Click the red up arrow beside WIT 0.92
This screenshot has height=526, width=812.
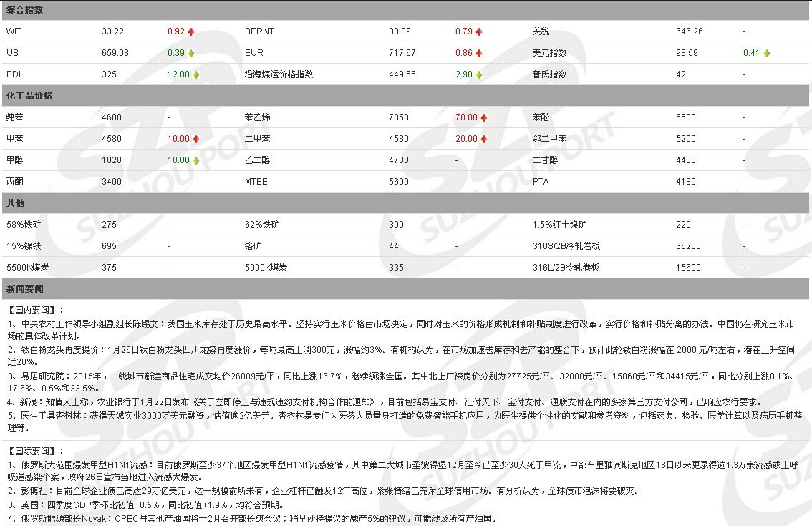(x=191, y=31)
